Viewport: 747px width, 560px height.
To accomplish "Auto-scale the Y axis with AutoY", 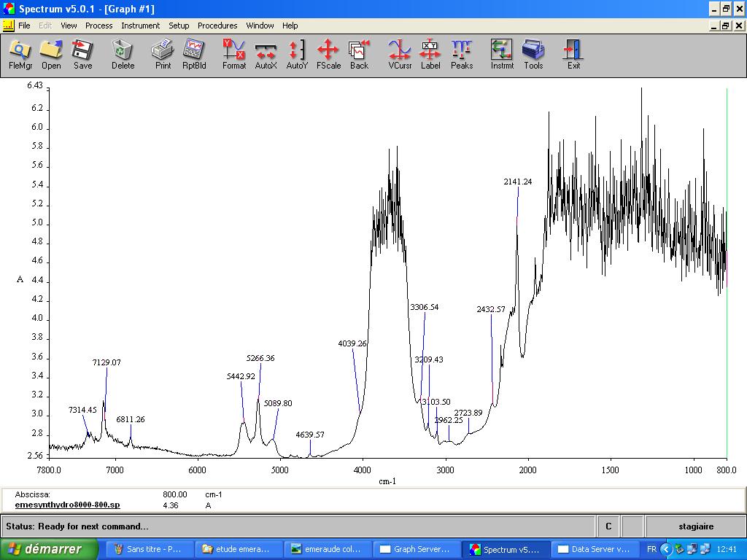I will [297, 54].
